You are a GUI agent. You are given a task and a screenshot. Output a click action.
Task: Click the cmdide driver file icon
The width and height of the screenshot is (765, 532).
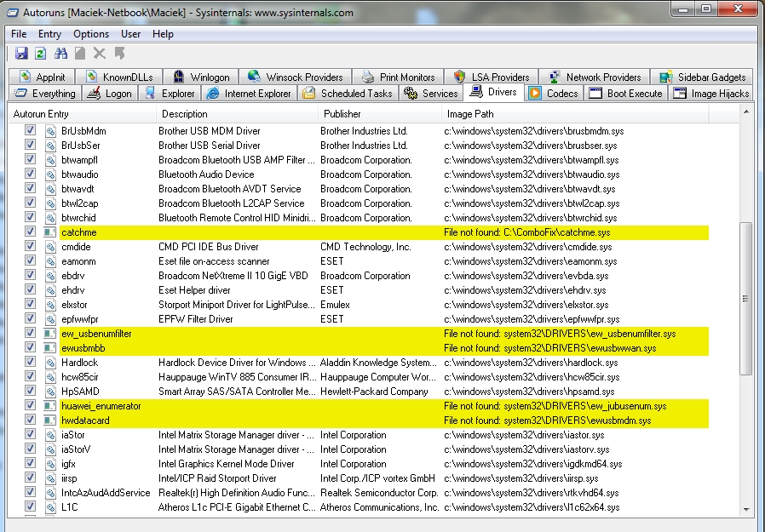[x=49, y=247]
